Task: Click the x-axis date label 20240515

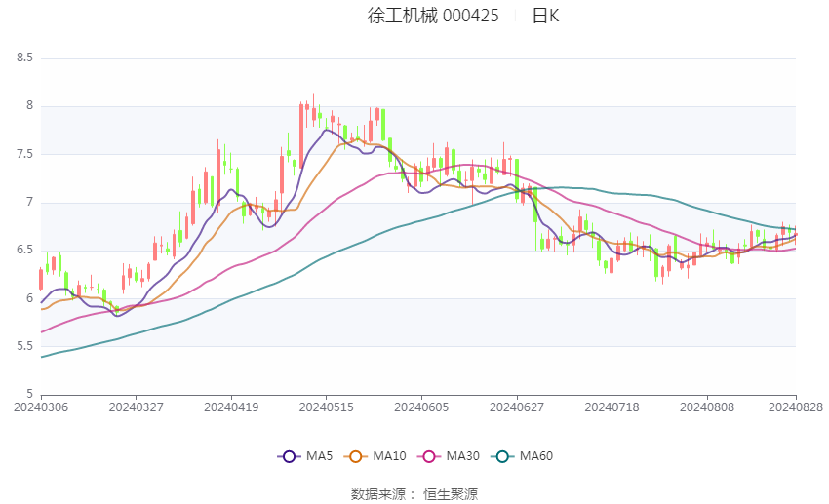Action: tap(326, 407)
